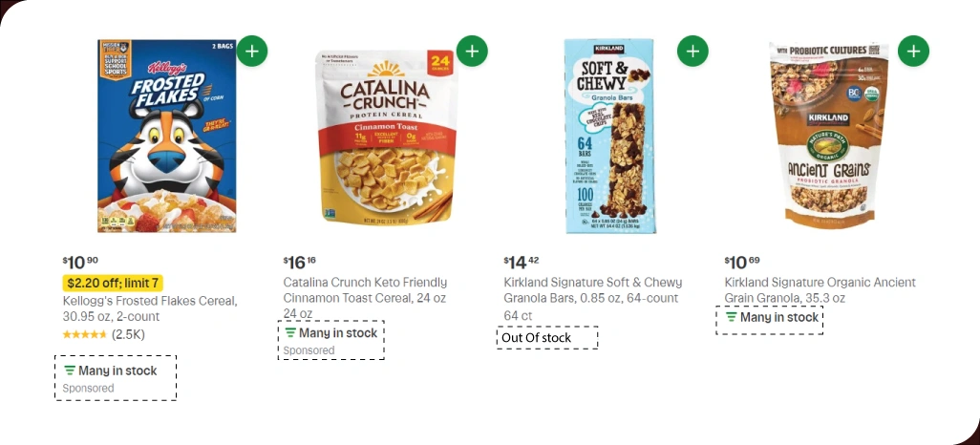Click the (2.5K) review count
This screenshot has height=445, width=980.
(x=128, y=334)
